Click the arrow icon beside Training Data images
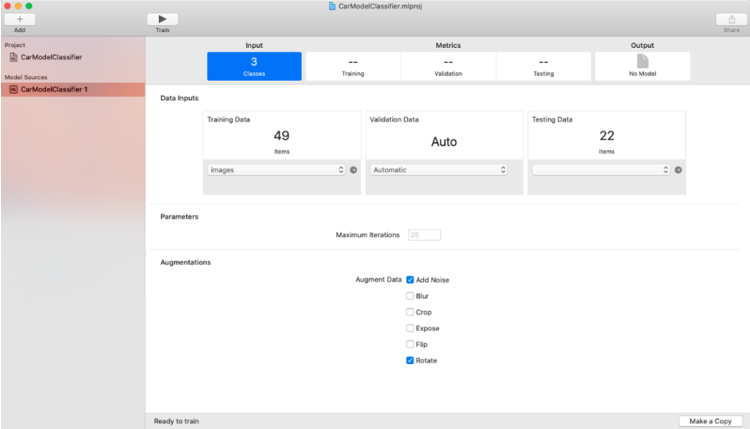This screenshot has height=429, width=750. [353, 170]
